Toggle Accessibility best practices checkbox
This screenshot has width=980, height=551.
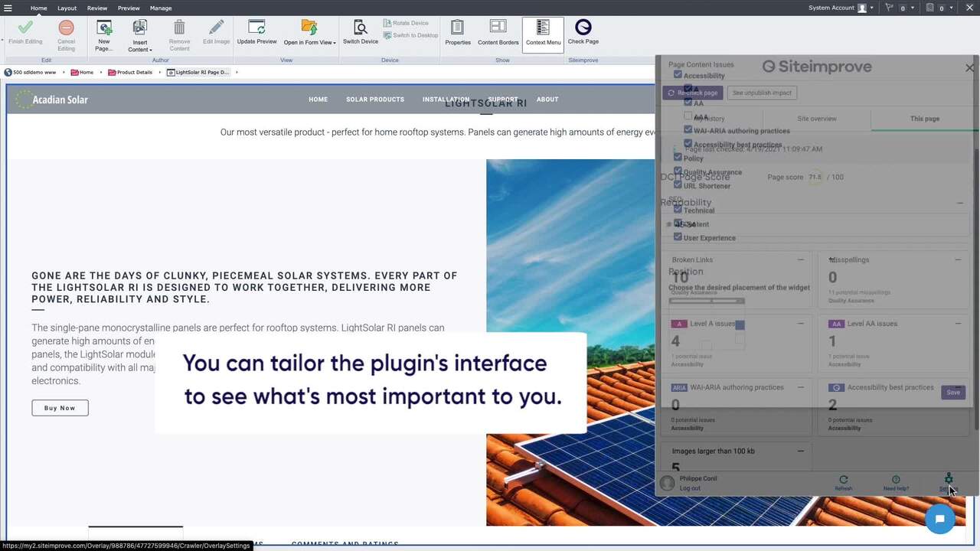(688, 144)
